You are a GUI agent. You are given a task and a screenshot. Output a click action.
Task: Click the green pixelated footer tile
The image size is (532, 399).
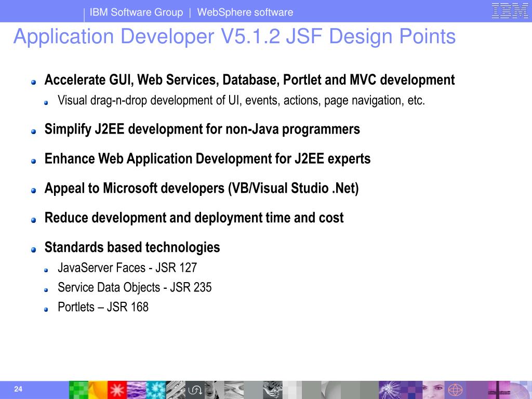pos(78,390)
